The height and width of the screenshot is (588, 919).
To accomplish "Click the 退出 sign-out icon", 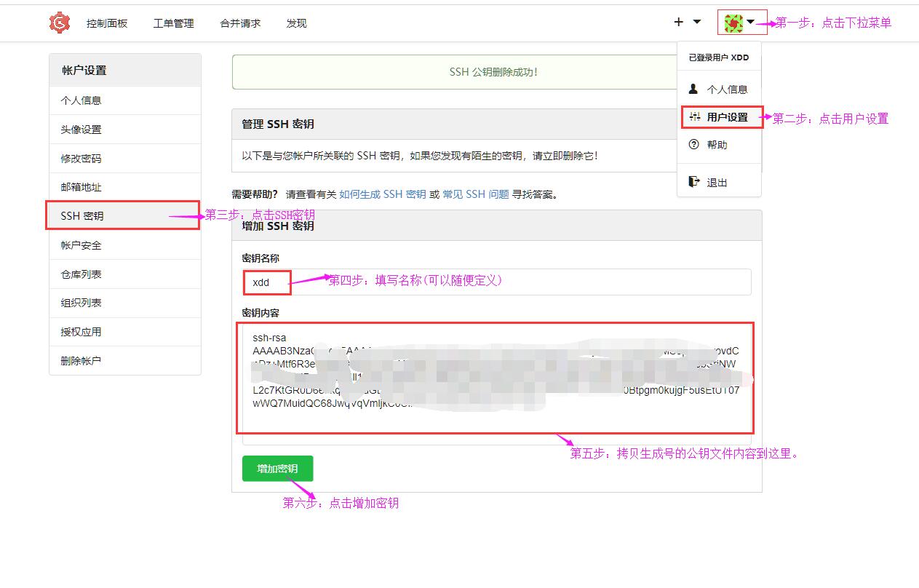I will (x=694, y=182).
